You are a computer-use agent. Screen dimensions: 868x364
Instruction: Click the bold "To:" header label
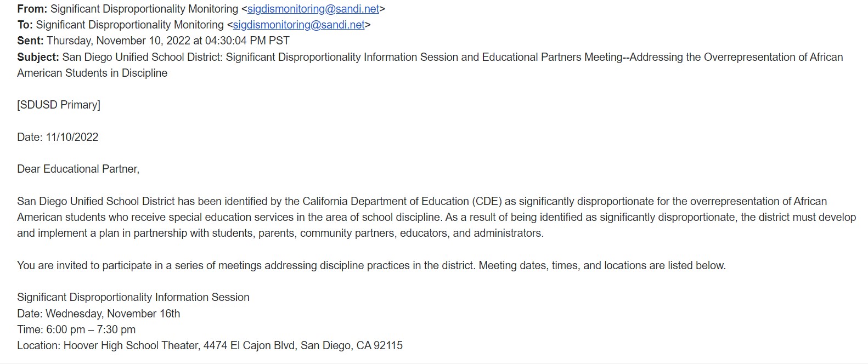[x=25, y=25]
